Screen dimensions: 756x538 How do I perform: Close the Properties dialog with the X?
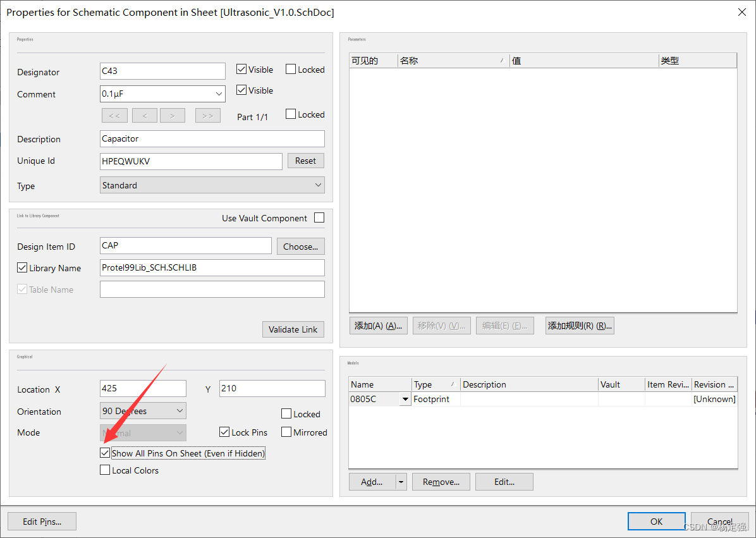pos(742,12)
